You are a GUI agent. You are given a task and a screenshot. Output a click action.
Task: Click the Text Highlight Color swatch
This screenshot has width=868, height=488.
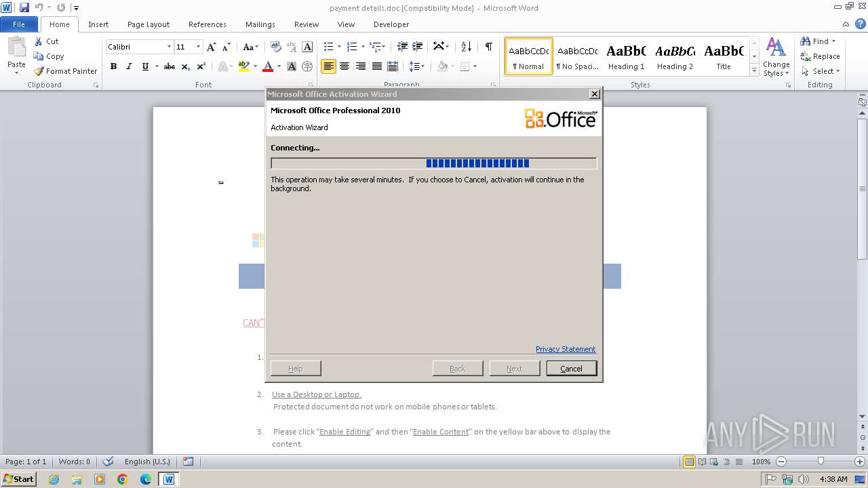point(244,66)
